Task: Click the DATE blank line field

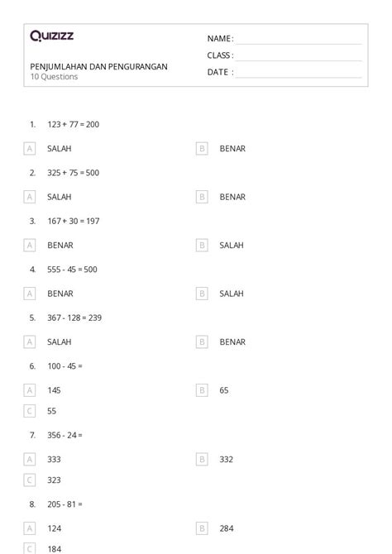Action: coord(299,73)
